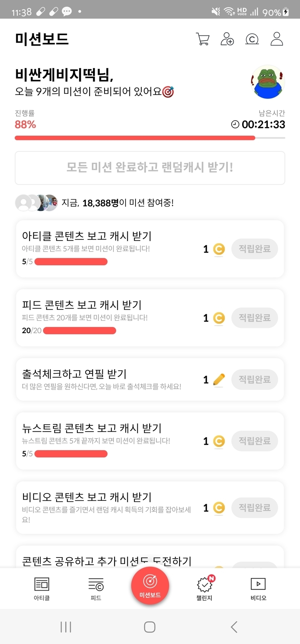Tap 적립완료 on 뉴스트림 콘텐츠 mission
Screen dimensions: 300x644
254,441
